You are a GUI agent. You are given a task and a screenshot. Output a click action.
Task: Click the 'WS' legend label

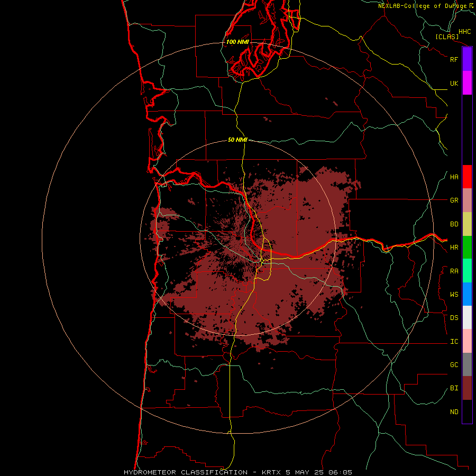[x=454, y=295]
